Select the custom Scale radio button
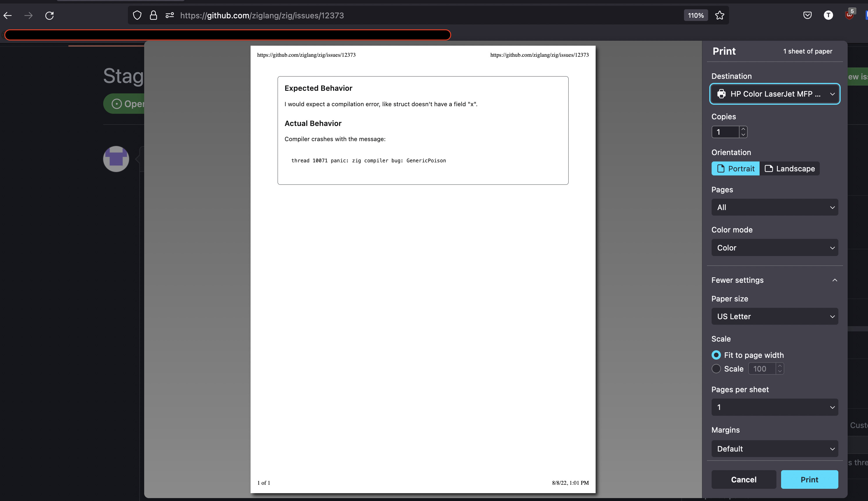The image size is (868, 501). [x=716, y=369]
